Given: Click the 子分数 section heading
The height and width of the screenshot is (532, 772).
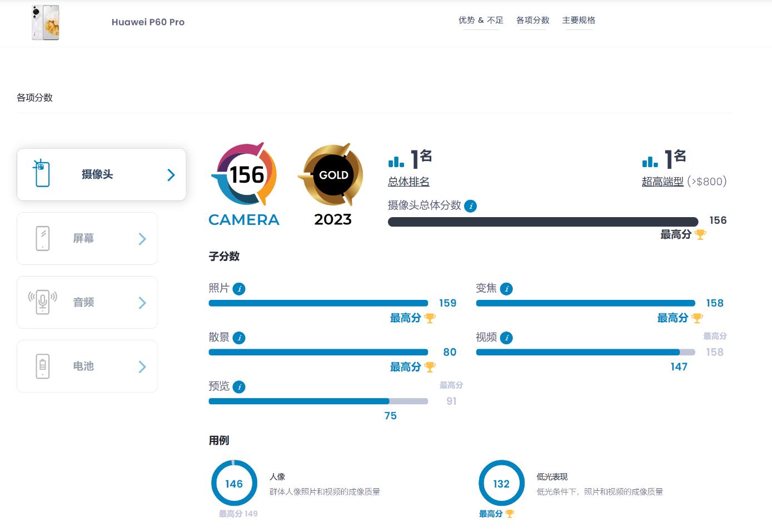Looking at the screenshot, I should (x=224, y=256).
